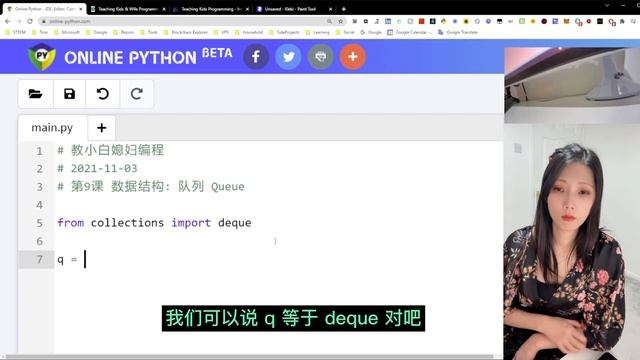
Task: Click line number 4 in the gutter
Action: pyautogui.click(x=39, y=204)
